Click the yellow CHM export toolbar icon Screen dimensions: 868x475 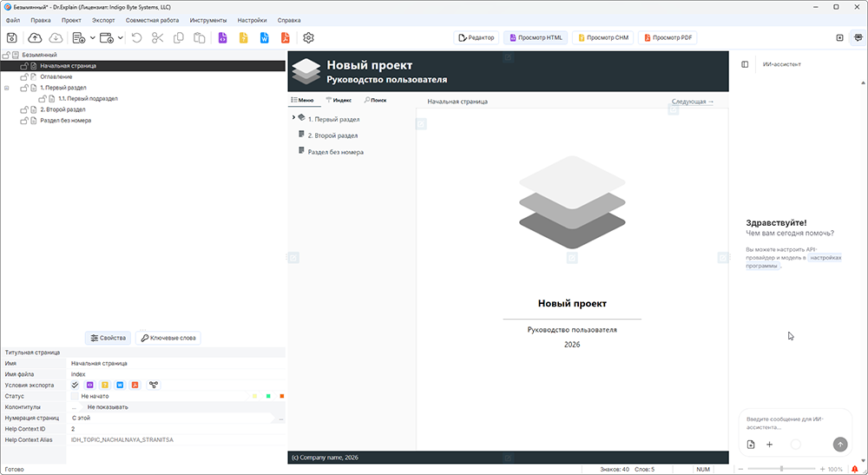pyautogui.click(x=244, y=37)
